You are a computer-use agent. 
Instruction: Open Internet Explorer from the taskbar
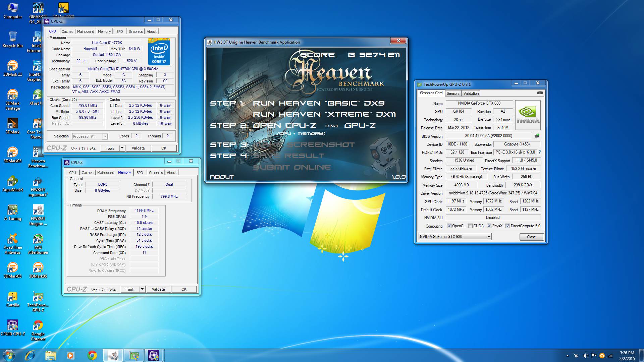coord(30,355)
